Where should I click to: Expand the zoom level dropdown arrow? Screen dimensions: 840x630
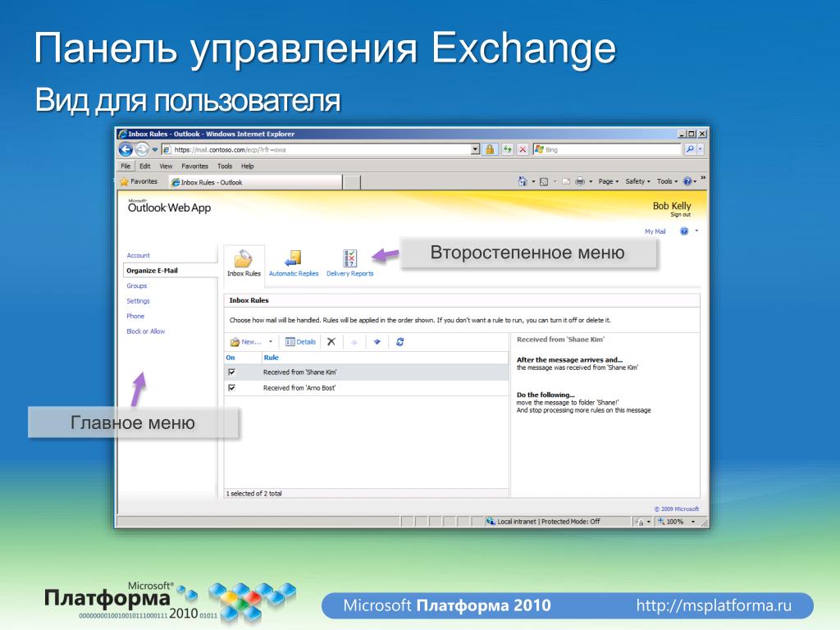tap(692, 521)
